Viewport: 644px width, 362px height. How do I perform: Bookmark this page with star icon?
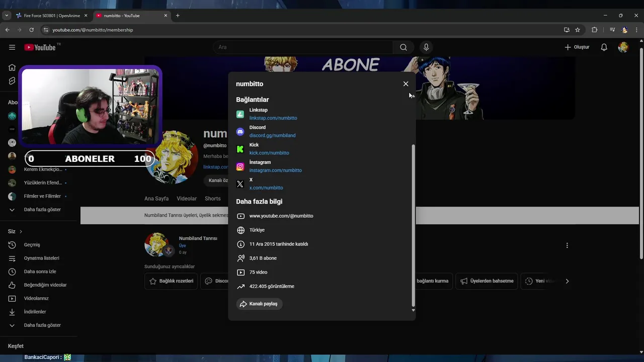[x=578, y=30]
